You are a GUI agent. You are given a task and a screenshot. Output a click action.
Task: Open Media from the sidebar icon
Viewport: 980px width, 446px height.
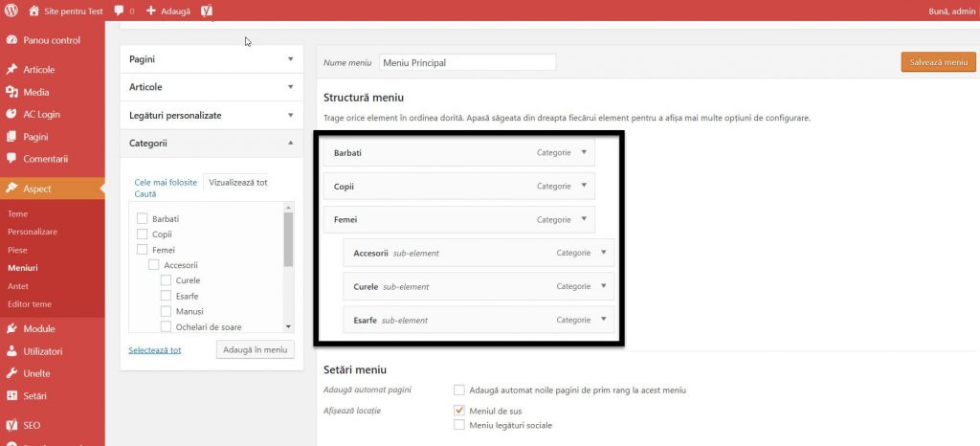(x=11, y=92)
